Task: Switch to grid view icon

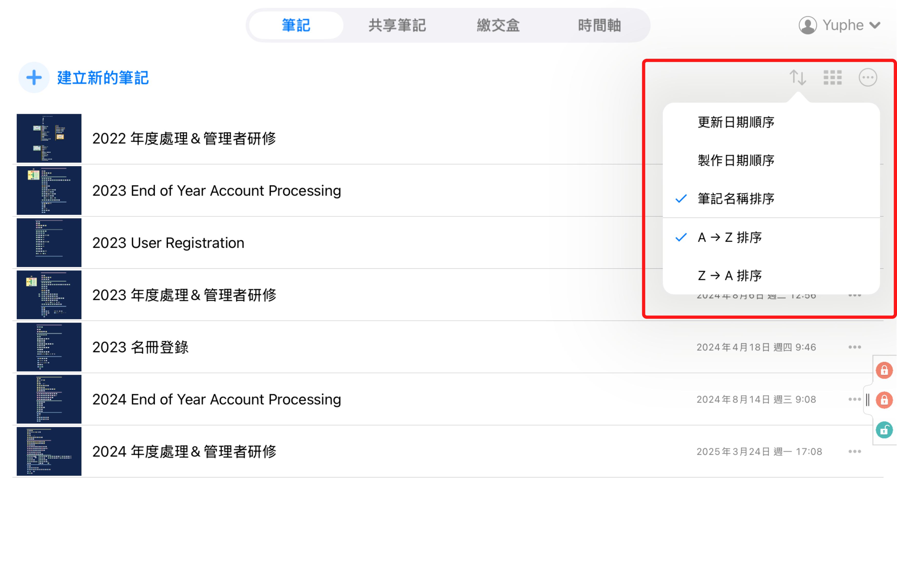Action: click(x=832, y=78)
